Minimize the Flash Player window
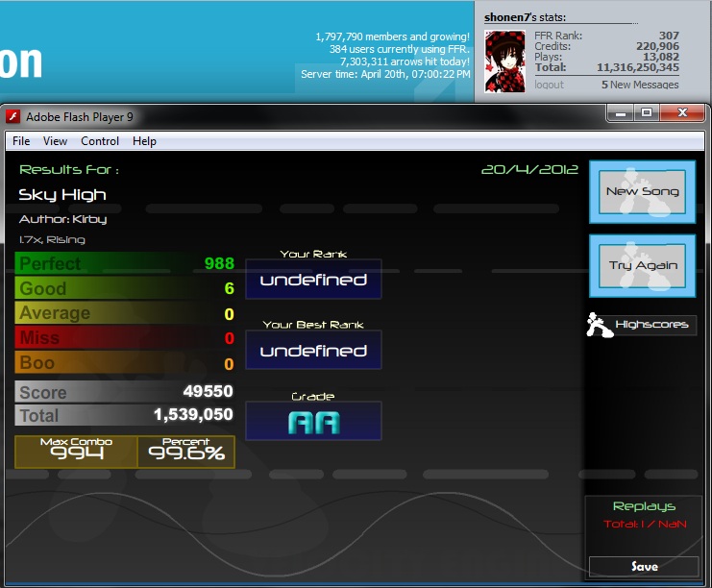This screenshot has height=588, width=712. (x=621, y=113)
